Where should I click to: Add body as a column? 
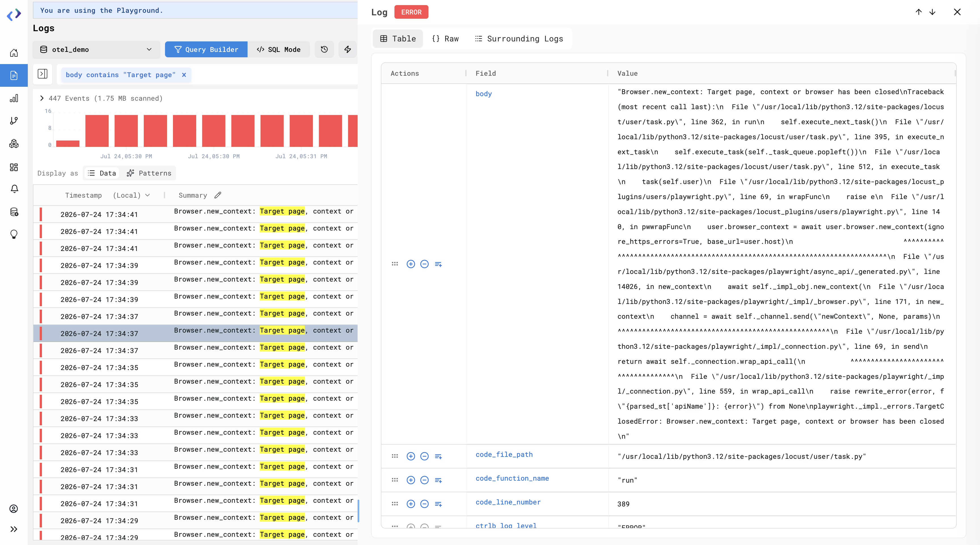coord(438,264)
